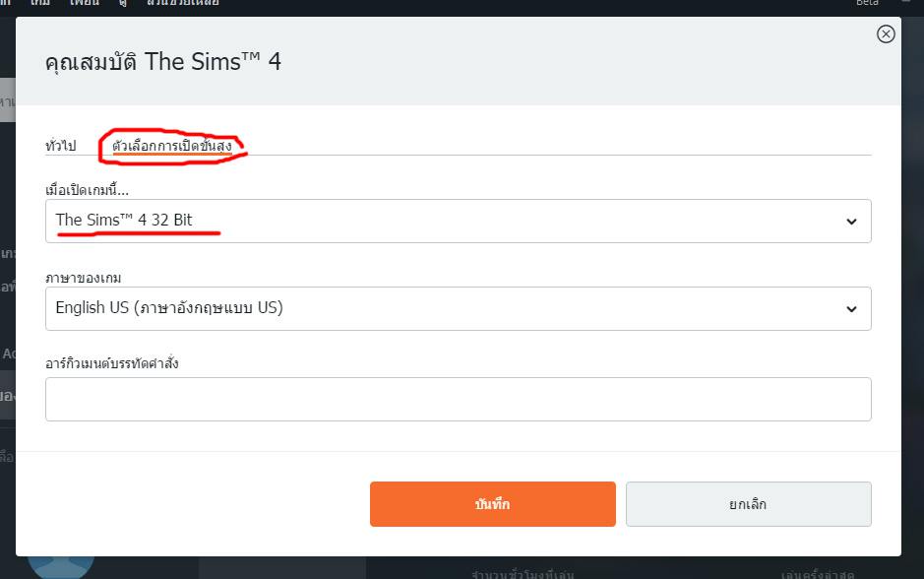Open the ตัวเลือกการเปิดขั้นสูง tab
Screen dimensions: 924x579
point(172,146)
